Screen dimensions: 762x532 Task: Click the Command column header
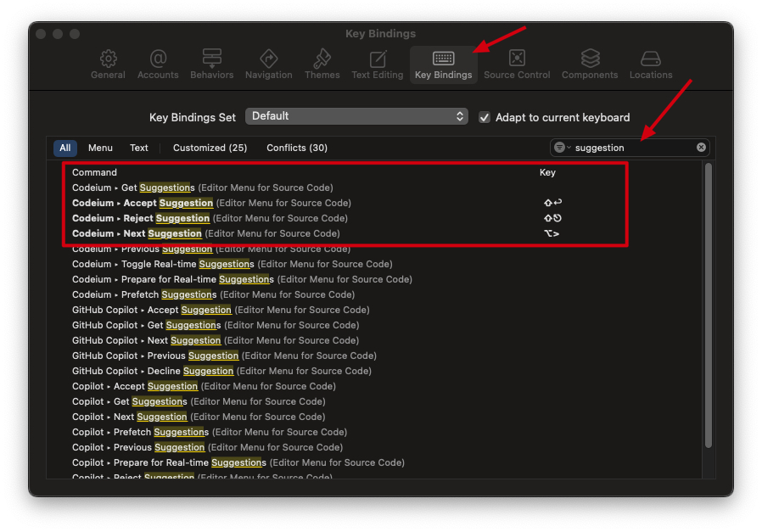coord(94,172)
